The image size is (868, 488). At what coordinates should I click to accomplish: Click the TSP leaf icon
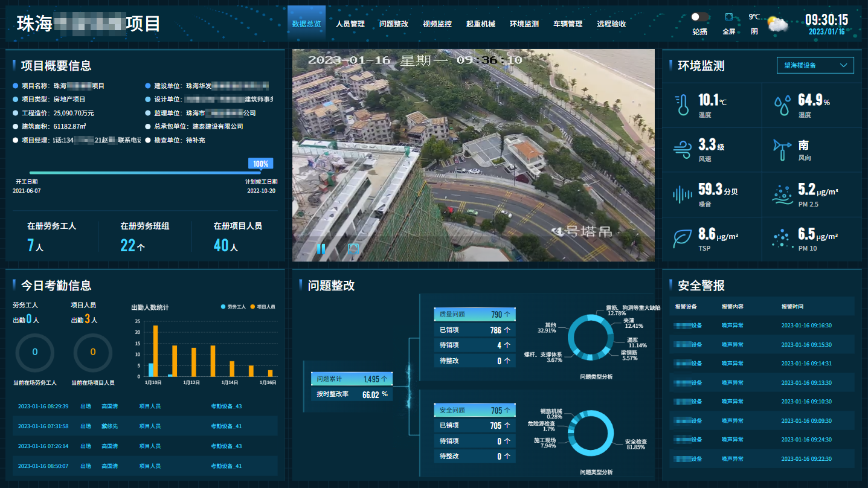coord(683,238)
